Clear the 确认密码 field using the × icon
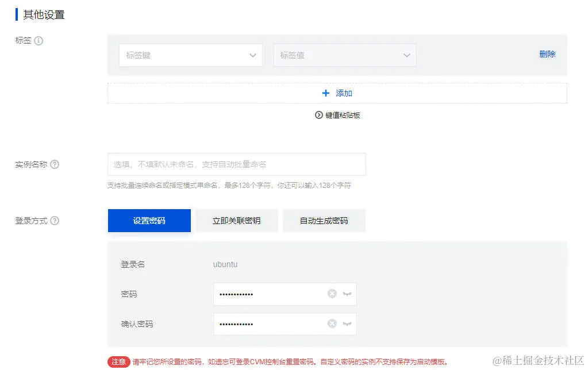Screen dimensions: 588x370 [x=332, y=323]
